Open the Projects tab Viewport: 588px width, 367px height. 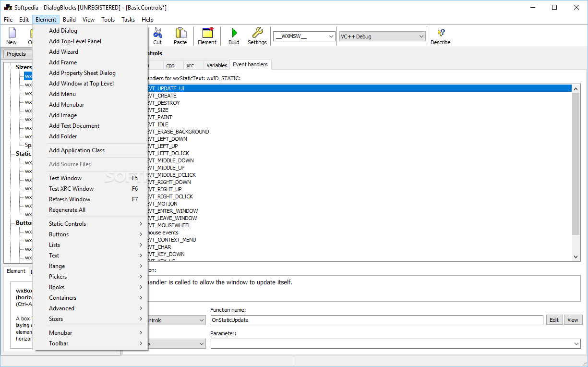pyautogui.click(x=16, y=54)
